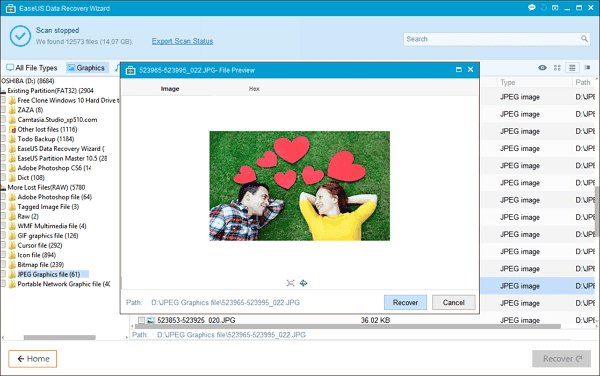
Task: Select the Portable Network Graphic file entry
Action: (64, 284)
